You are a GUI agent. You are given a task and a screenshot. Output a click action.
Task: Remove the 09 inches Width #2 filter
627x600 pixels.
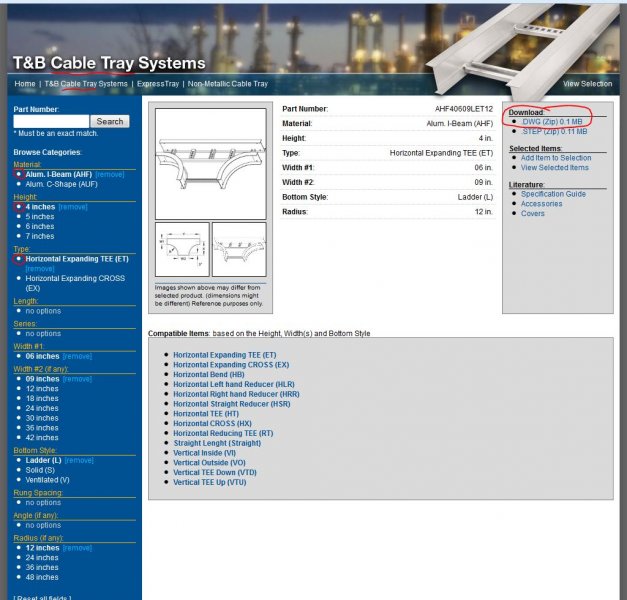tap(77, 379)
